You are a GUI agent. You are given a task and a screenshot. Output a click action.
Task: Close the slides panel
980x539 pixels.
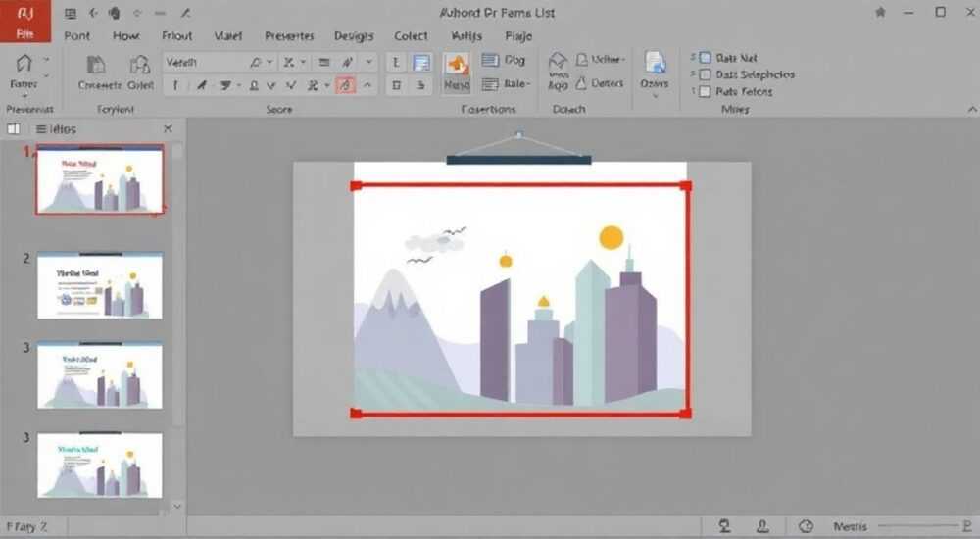(x=168, y=128)
